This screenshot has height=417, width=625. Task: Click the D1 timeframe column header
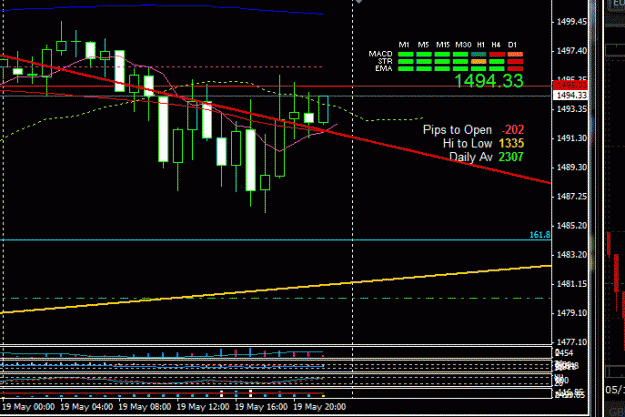coord(512,45)
